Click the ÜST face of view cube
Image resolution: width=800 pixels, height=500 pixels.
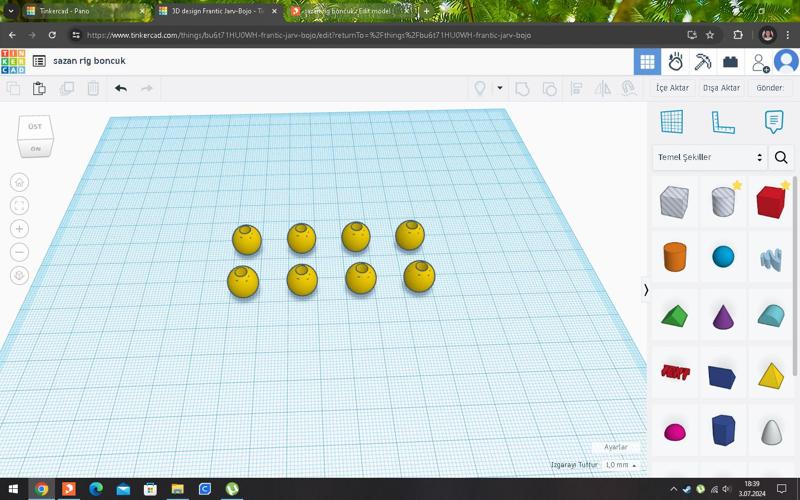pyautogui.click(x=35, y=127)
